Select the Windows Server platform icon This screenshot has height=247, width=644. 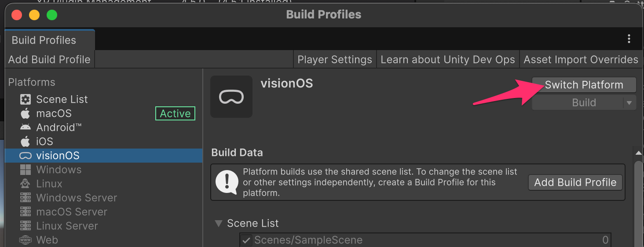click(x=26, y=198)
